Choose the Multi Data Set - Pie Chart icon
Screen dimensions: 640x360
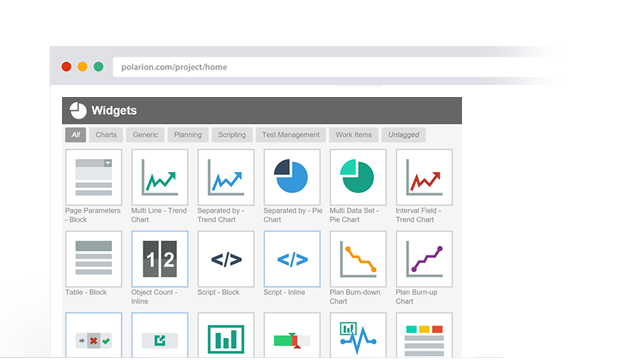(358, 177)
